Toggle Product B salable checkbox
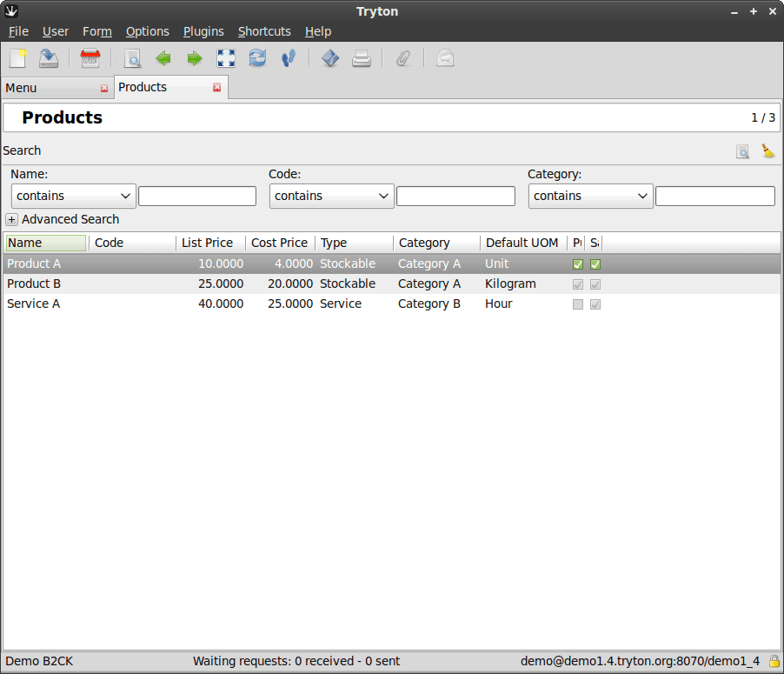 tap(595, 284)
